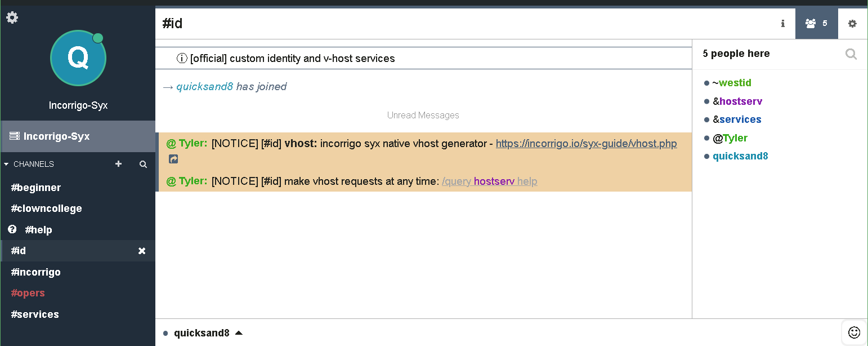Click the message input field
Viewport: 868px width, 346px height.
(x=535, y=333)
